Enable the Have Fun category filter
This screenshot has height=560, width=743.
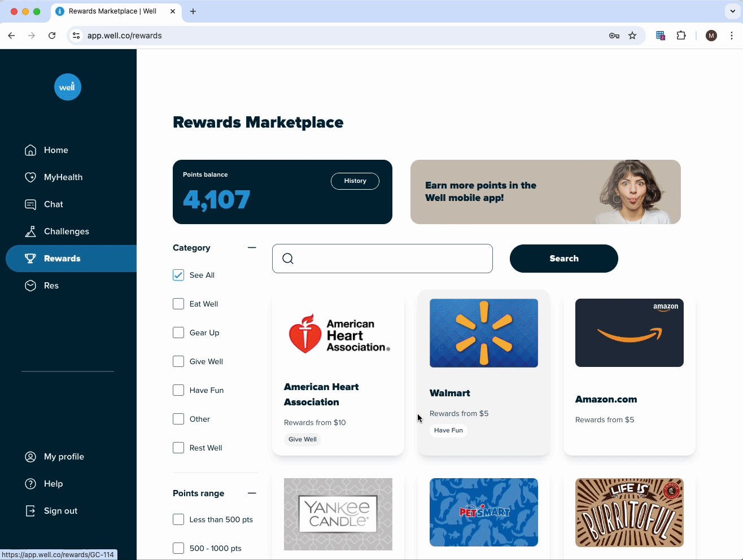[178, 390]
